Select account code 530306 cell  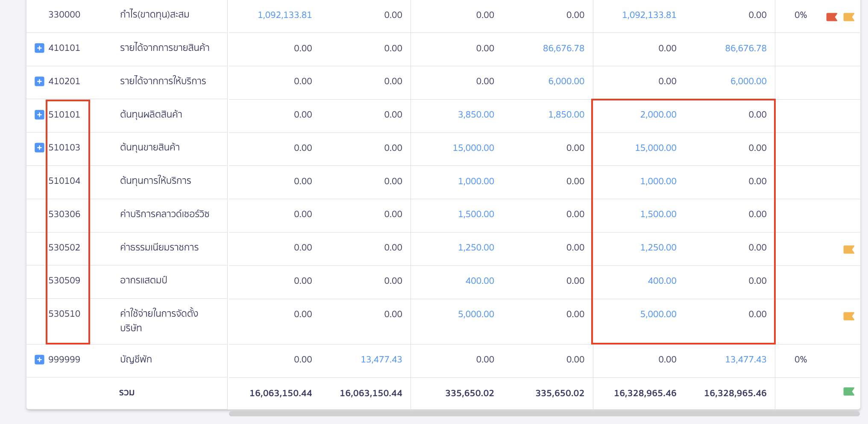click(x=65, y=214)
